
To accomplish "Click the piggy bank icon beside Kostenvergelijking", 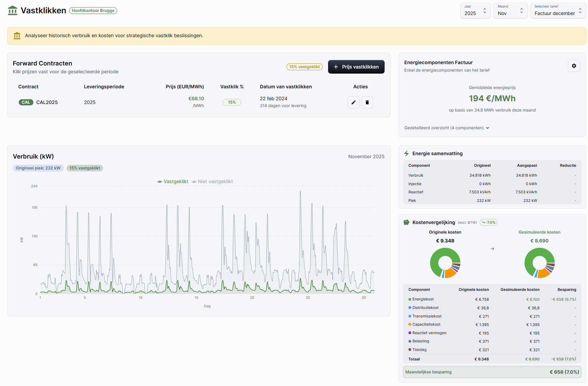I will (x=406, y=222).
